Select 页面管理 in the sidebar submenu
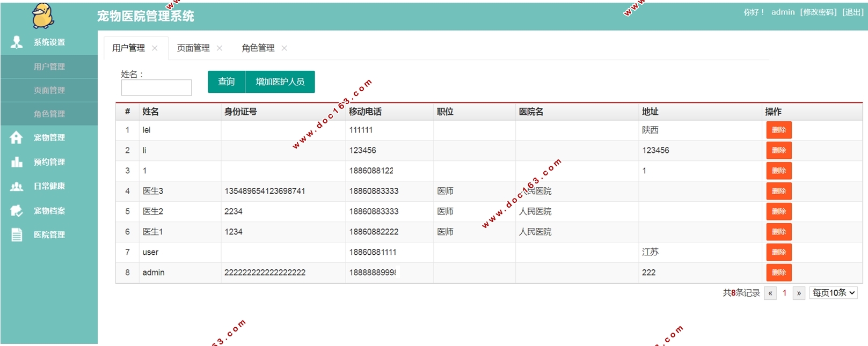This screenshot has width=868, height=346. pyautogui.click(x=49, y=90)
